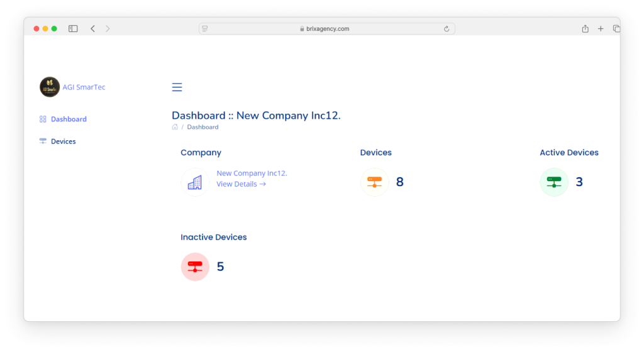644x352 pixels.
Task: Click the brixagency.com address bar
Action: tap(327, 29)
